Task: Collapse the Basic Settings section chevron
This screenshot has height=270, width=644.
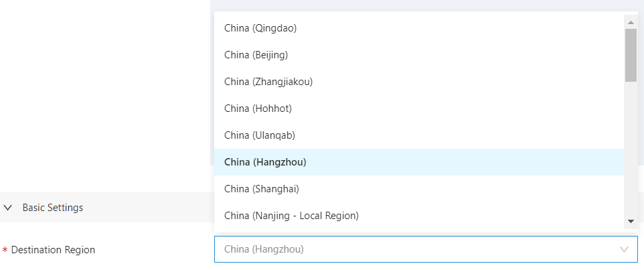Action: tap(8, 208)
